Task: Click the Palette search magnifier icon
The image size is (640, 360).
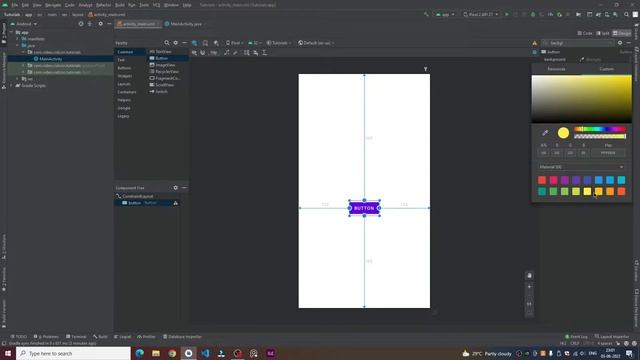Action: 167,43
